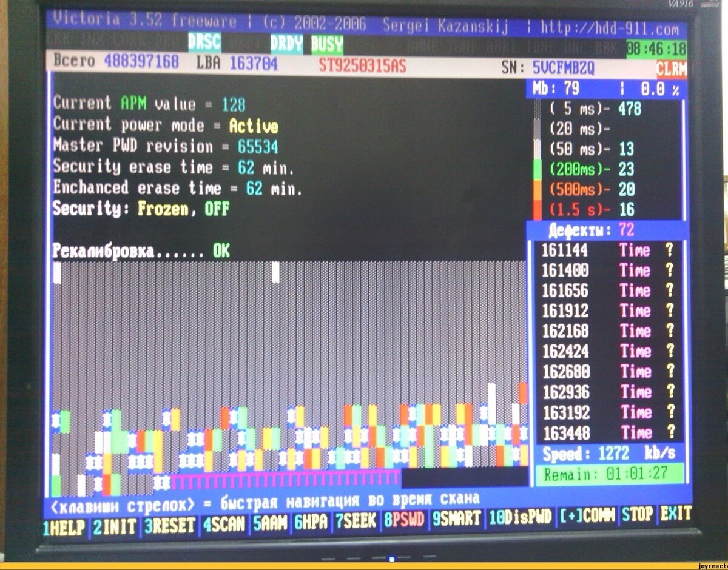The image size is (728, 570).
Task: Select defect row 162168
Action: click(x=607, y=331)
